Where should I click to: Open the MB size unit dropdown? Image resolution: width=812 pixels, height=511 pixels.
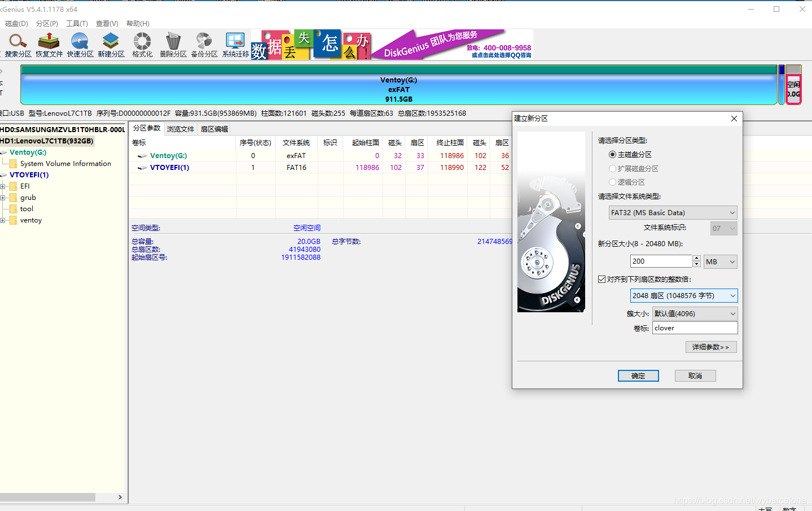[x=721, y=262]
